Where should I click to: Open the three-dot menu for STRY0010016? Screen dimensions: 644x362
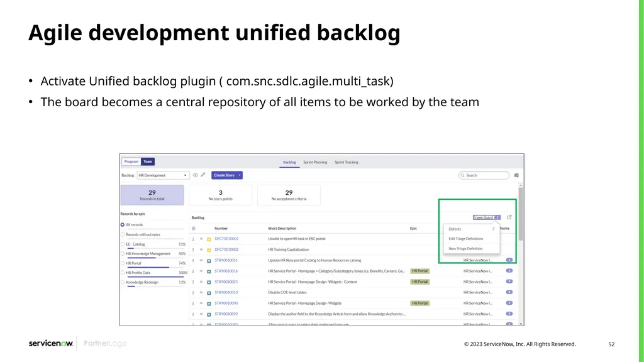pos(193,271)
